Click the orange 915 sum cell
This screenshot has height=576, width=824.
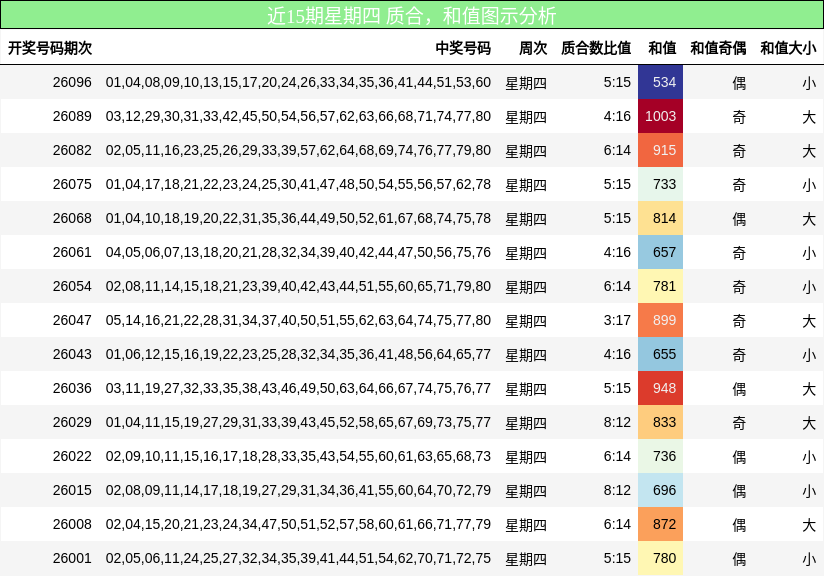[661, 150]
